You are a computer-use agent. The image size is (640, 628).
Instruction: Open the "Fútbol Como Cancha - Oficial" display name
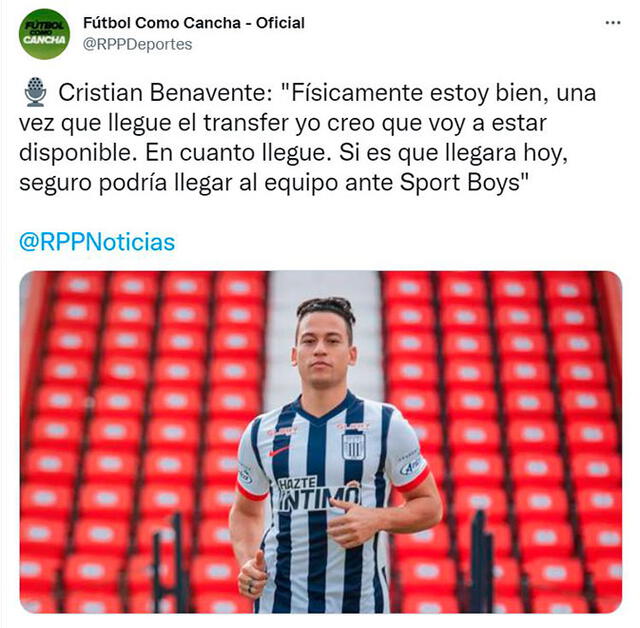[x=194, y=23]
